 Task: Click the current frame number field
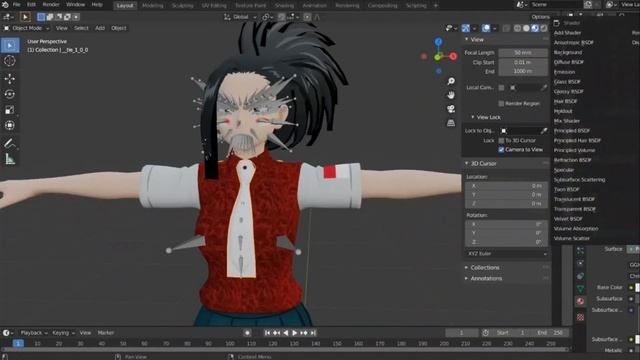click(462, 333)
